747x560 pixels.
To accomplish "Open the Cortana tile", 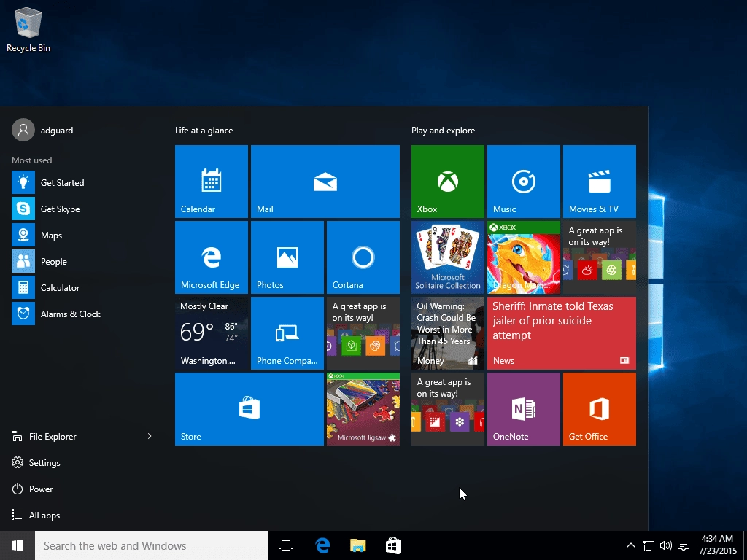I will 363,257.
